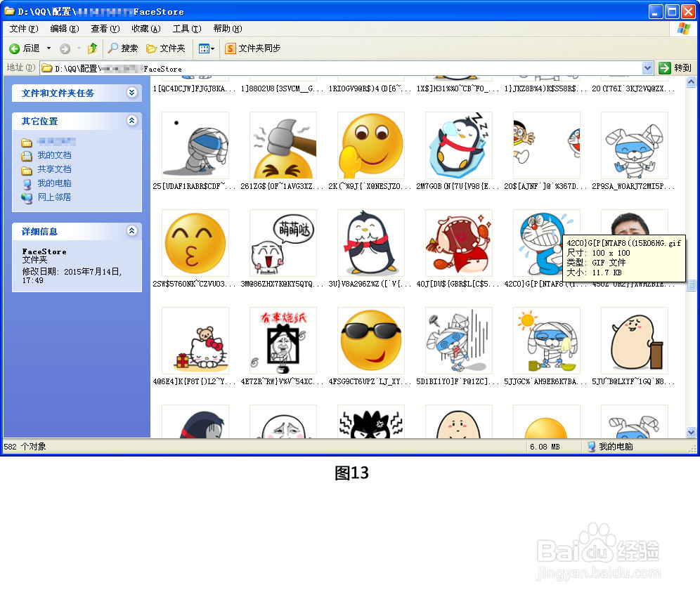Click file name 1X$]H31%%O~CB~FO_...

tap(458, 88)
